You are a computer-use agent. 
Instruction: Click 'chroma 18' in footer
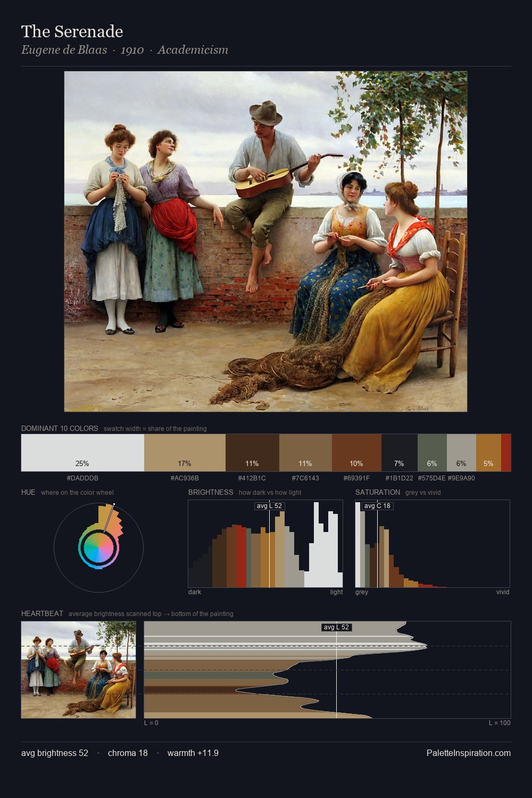[128, 753]
